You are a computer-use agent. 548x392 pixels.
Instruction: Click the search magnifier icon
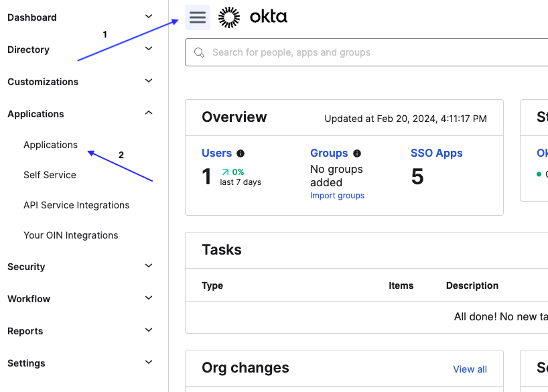click(199, 52)
